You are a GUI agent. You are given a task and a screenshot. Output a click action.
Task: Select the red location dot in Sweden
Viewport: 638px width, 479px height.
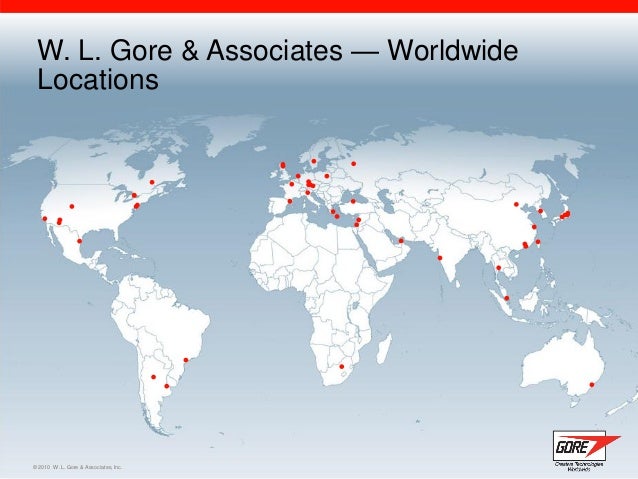(314, 161)
